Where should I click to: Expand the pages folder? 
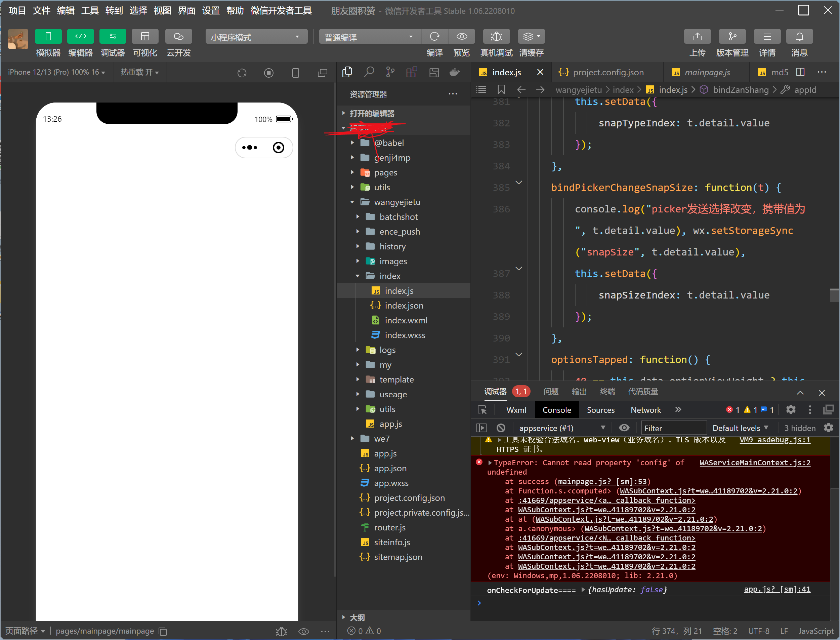385,172
